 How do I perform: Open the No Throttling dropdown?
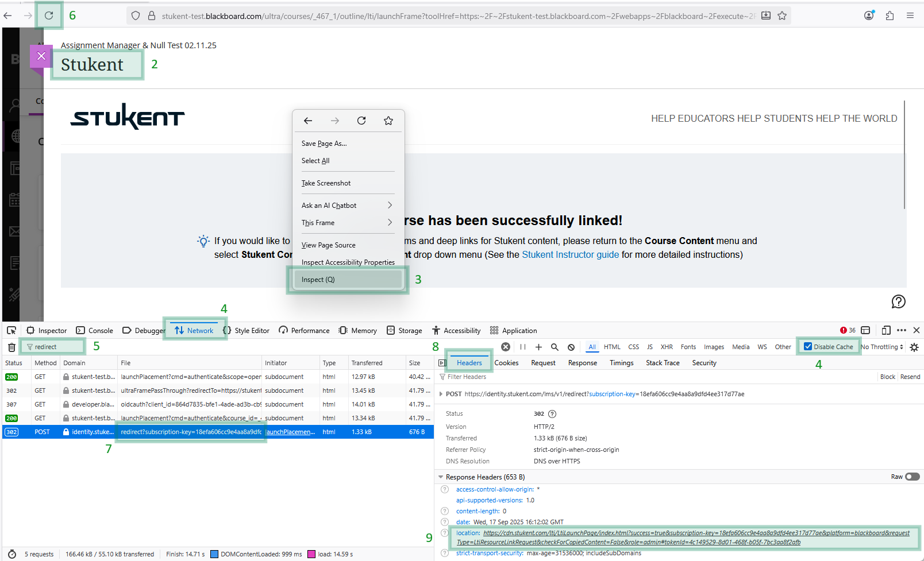tap(882, 347)
